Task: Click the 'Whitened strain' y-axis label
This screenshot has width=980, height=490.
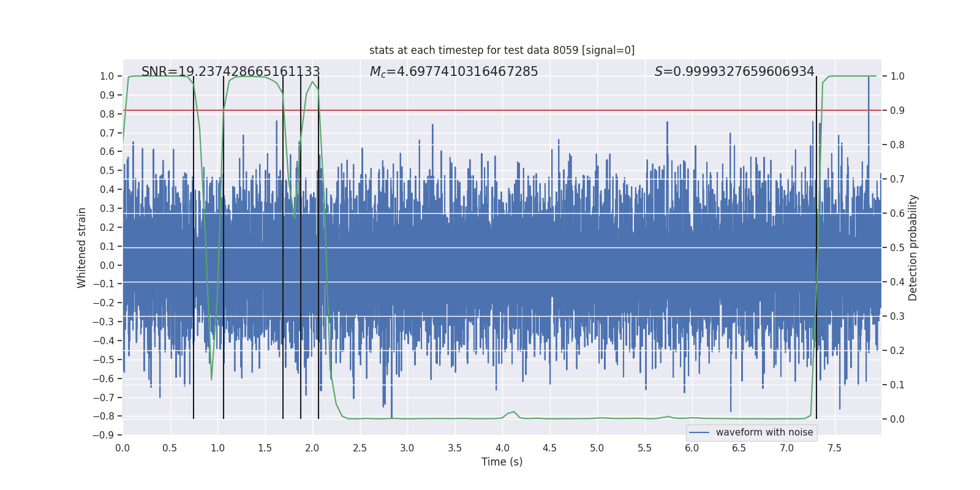Action: click(x=81, y=247)
